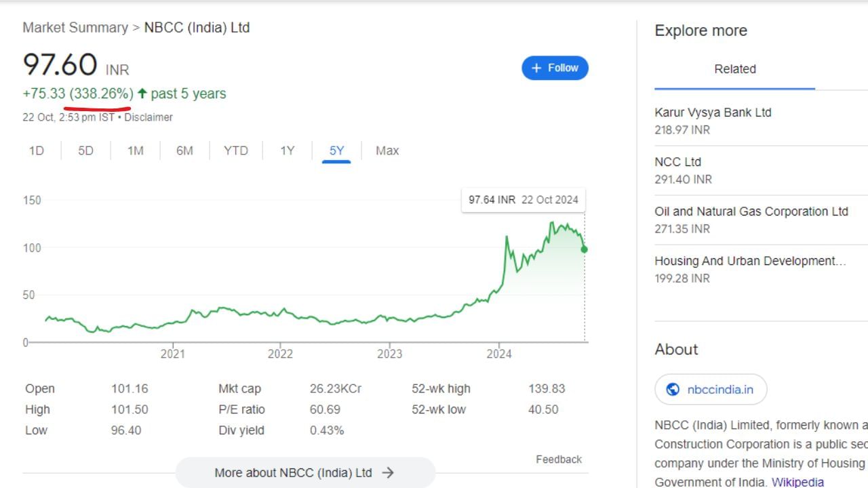The width and height of the screenshot is (868, 488).
Task: Click the P/E ratio label
Action: point(241,409)
